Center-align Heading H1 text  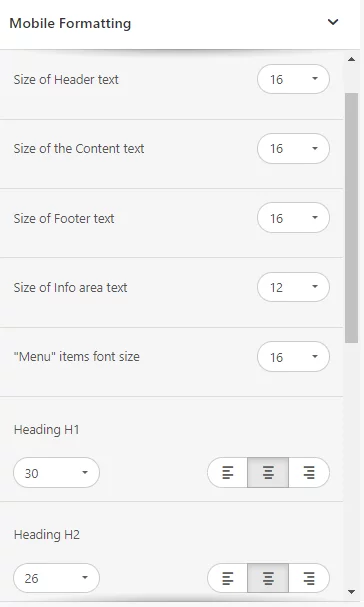point(268,472)
